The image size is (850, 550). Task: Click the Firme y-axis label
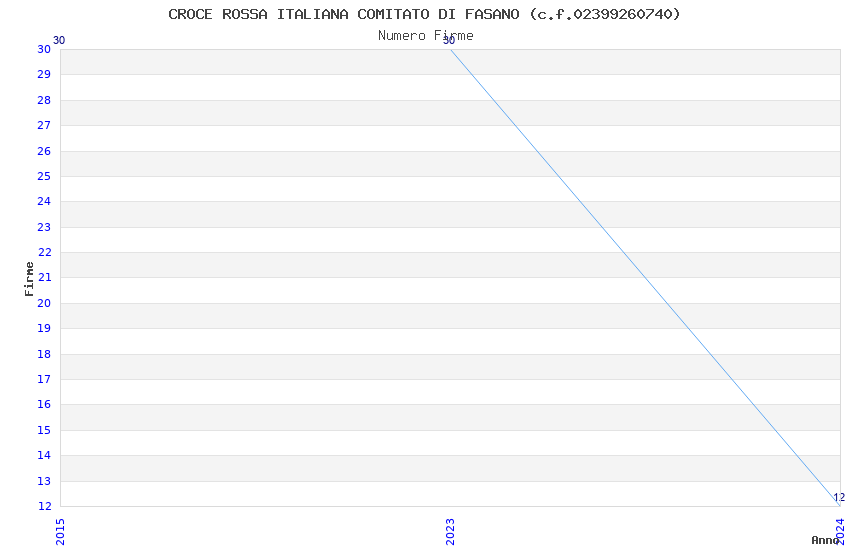tap(29, 279)
